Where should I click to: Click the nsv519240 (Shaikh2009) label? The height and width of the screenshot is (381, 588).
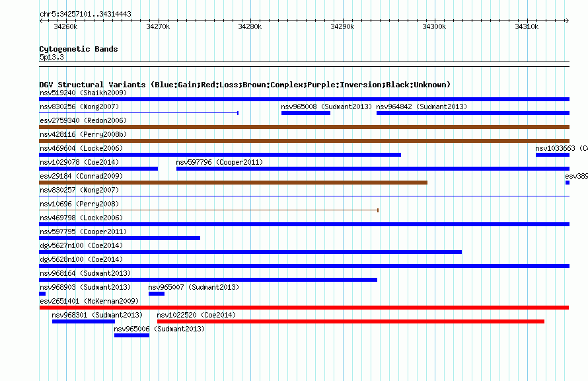(83, 93)
